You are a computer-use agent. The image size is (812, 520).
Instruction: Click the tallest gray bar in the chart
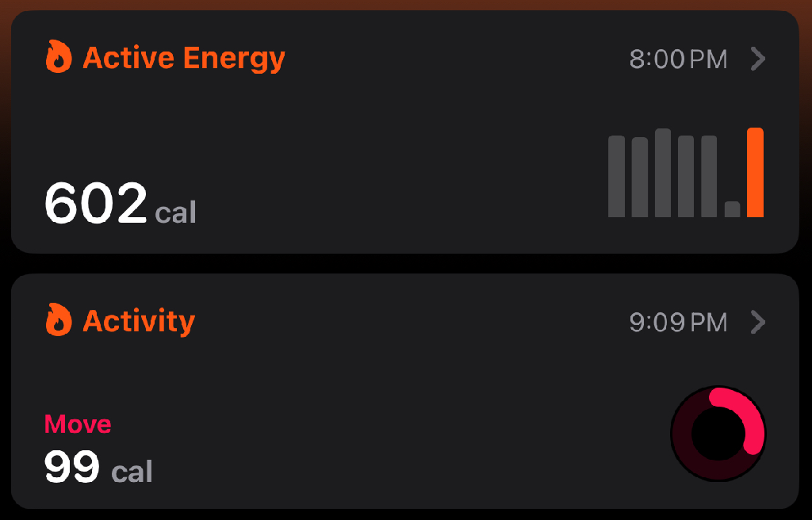click(x=663, y=173)
